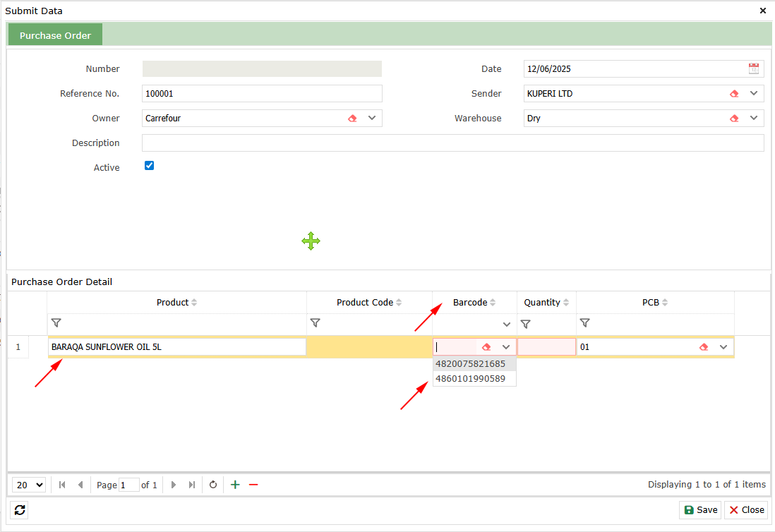Screen dimensions: 775x532
Task: Click the green plus add row icon
Action: (x=235, y=485)
